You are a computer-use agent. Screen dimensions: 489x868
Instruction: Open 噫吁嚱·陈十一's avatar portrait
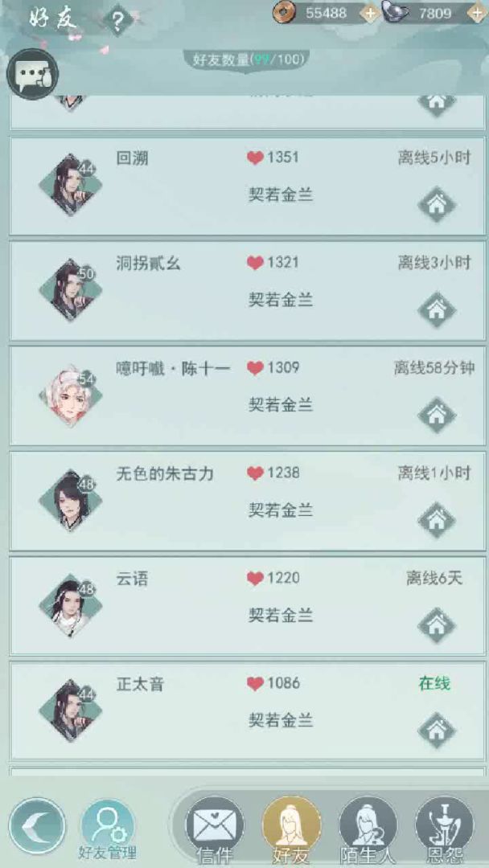[70, 395]
